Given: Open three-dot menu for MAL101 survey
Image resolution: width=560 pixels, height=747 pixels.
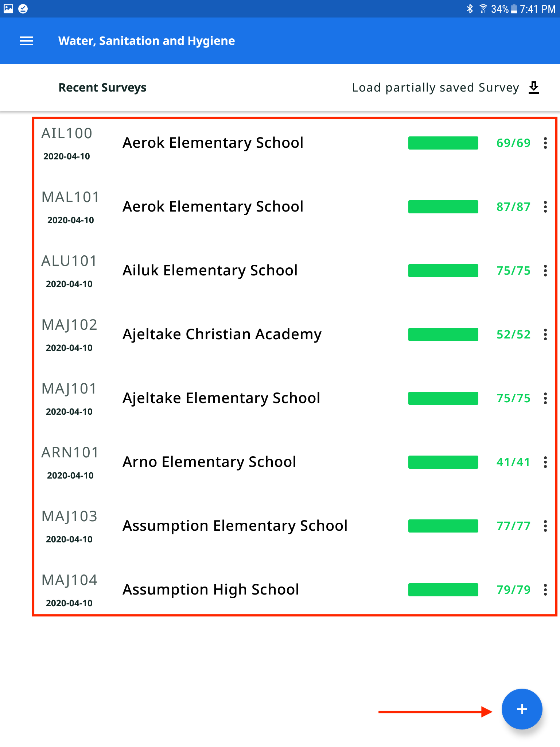Looking at the screenshot, I should click(x=545, y=207).
